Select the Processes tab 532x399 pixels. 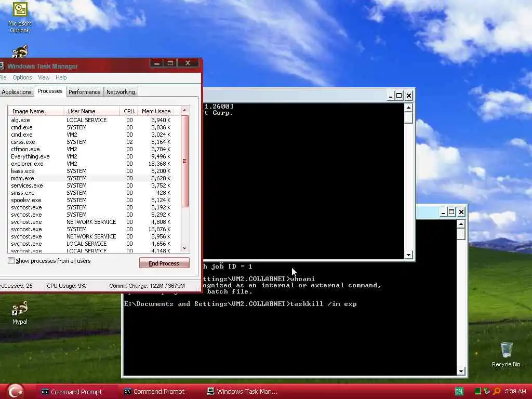pyautogui.click(x=50, y=91)
